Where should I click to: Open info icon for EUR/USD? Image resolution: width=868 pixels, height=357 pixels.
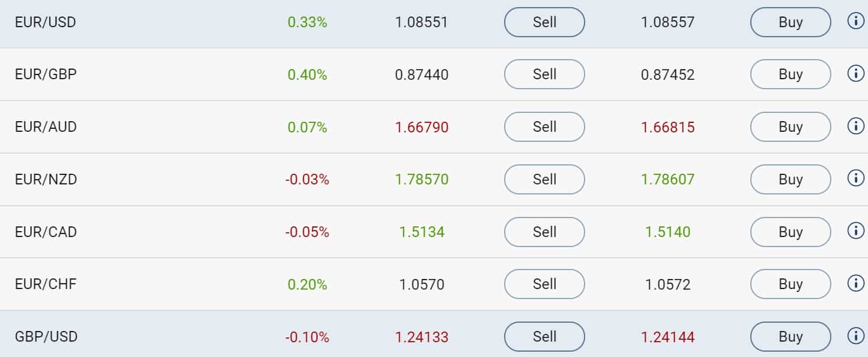856,22
